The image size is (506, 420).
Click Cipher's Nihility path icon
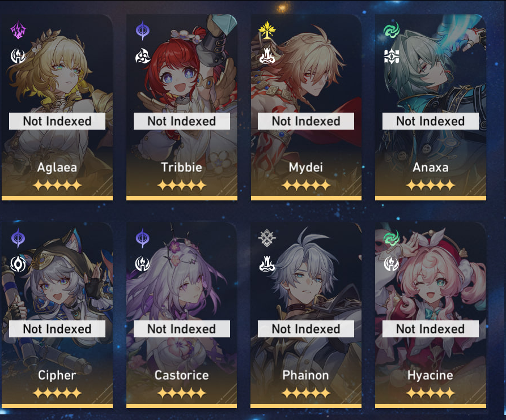click(x=18, y=264)
